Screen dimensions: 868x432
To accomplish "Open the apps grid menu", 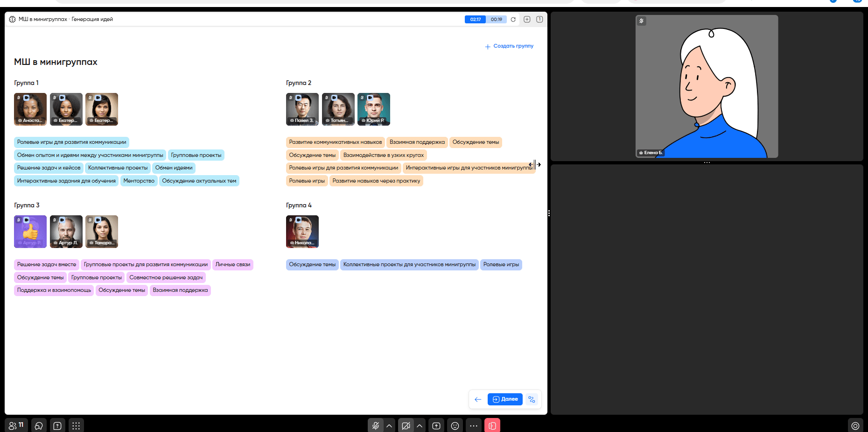I will click(76, 425).
